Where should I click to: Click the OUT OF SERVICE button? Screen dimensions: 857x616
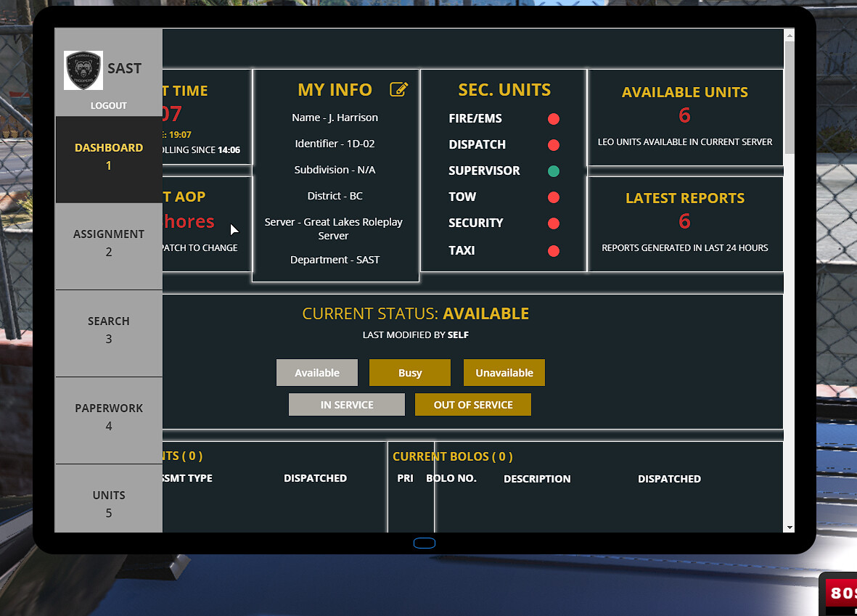click(x=472, y=404)
